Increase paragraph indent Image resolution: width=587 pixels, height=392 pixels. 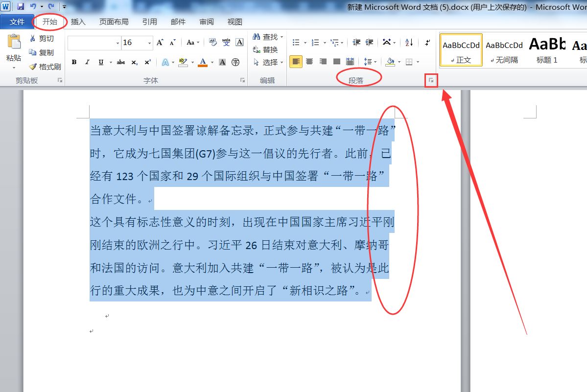[370, 42]
